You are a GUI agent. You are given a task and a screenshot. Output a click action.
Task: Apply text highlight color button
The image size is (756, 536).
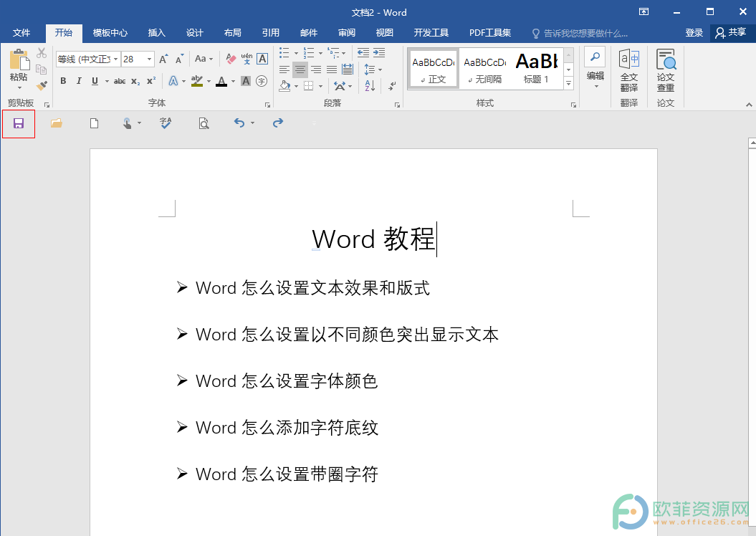(197, 81)
